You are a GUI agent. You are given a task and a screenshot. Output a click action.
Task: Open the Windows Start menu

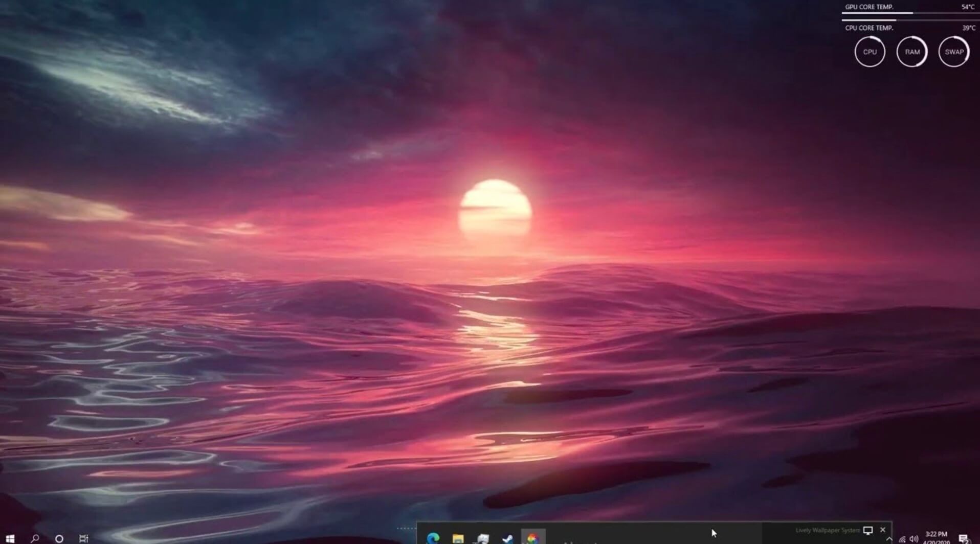pos(10,538)
